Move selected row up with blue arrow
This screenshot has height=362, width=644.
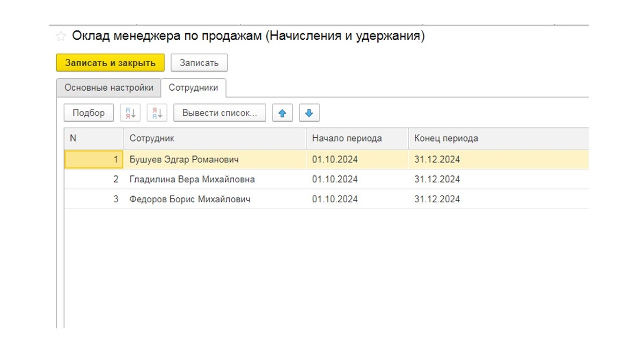[282, 112]
